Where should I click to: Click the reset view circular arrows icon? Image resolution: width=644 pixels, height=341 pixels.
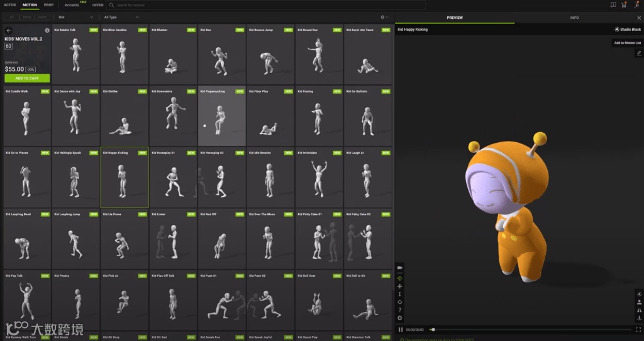pos(399,302)
